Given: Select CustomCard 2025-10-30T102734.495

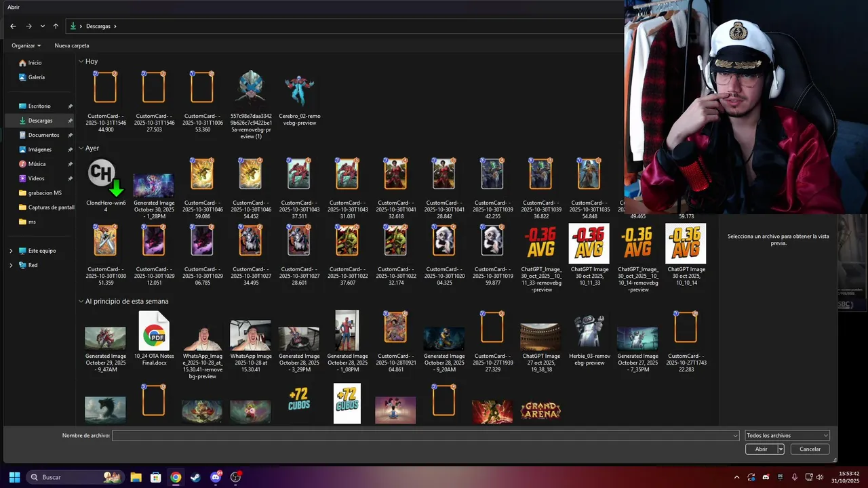Looking at the screenshot, I should click(251, 255).
